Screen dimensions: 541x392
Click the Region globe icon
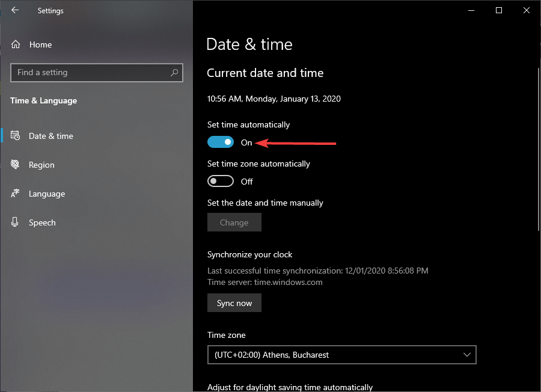[15, 164]
